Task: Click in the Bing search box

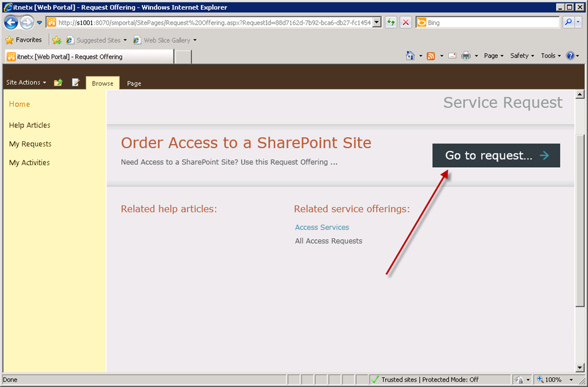Action: pos(492,22)
